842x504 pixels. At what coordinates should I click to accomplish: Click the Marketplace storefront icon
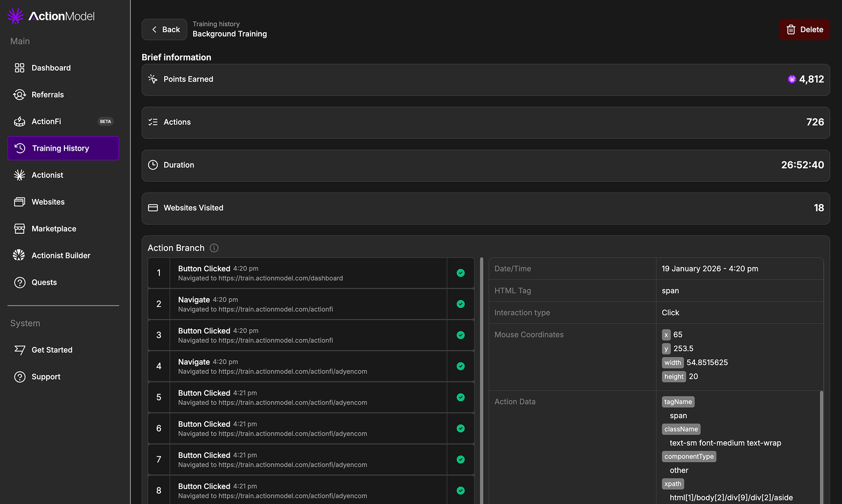19,228
